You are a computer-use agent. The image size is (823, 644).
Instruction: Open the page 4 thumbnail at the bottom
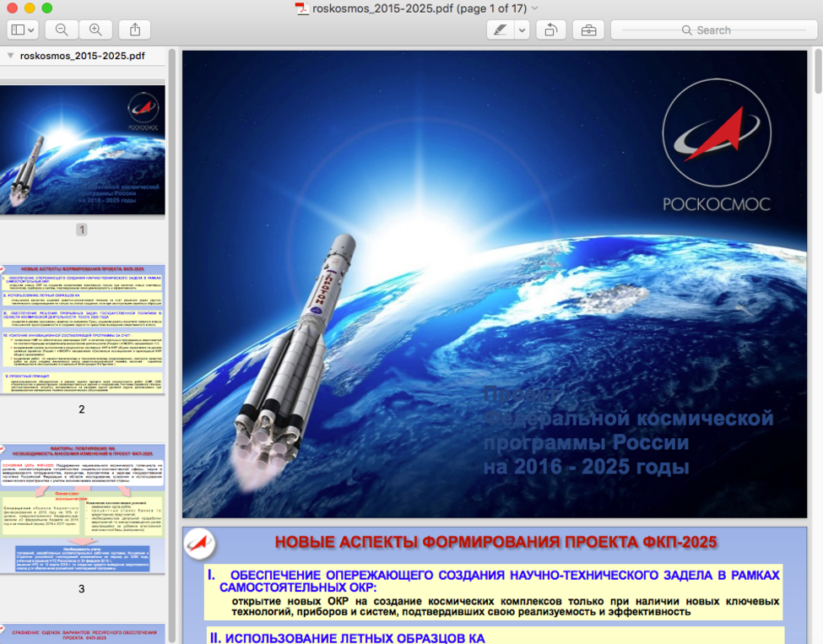pyautogui.click(x=83, y=634)
